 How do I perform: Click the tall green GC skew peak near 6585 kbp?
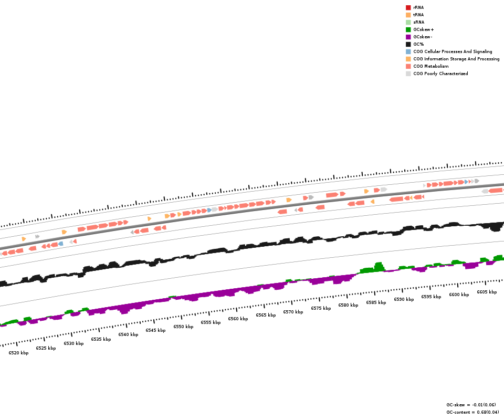click(x=378, y=267)
